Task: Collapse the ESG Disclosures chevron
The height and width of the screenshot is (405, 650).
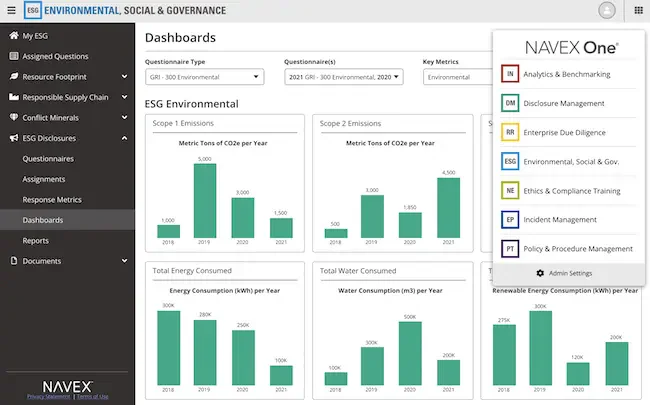Action: [124, 138]
